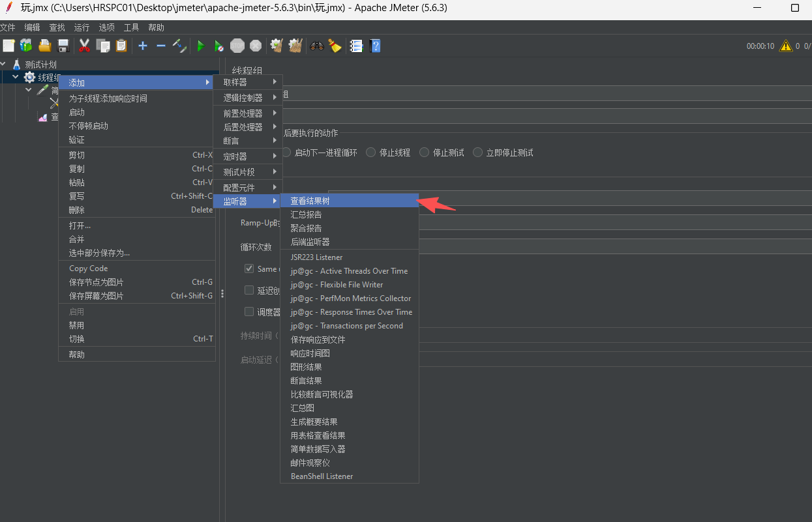
Task: Expand the 配置元件 submenu
Action: click(x=248, y=188)
